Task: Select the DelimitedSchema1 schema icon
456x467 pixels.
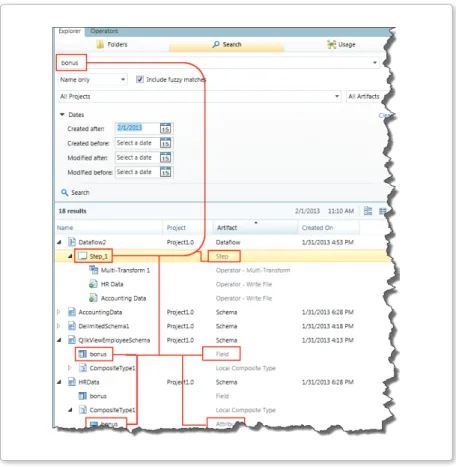Action: tap(71, 326)
